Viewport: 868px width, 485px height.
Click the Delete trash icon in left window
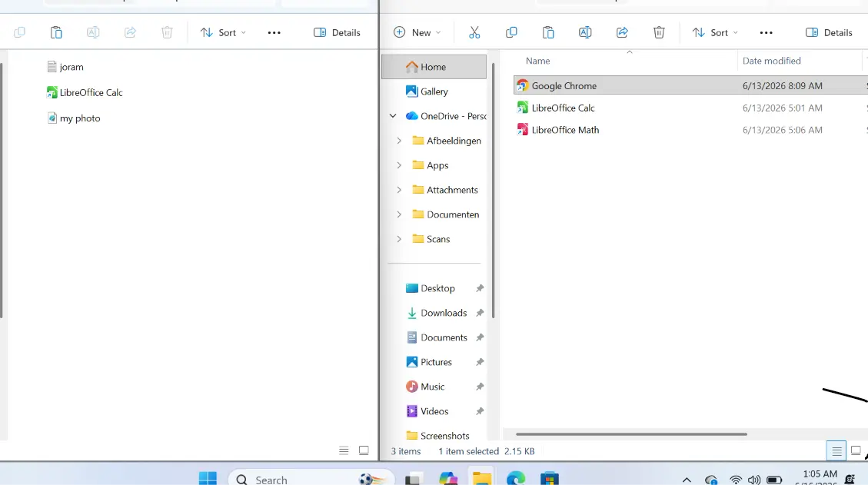(167, 32)
